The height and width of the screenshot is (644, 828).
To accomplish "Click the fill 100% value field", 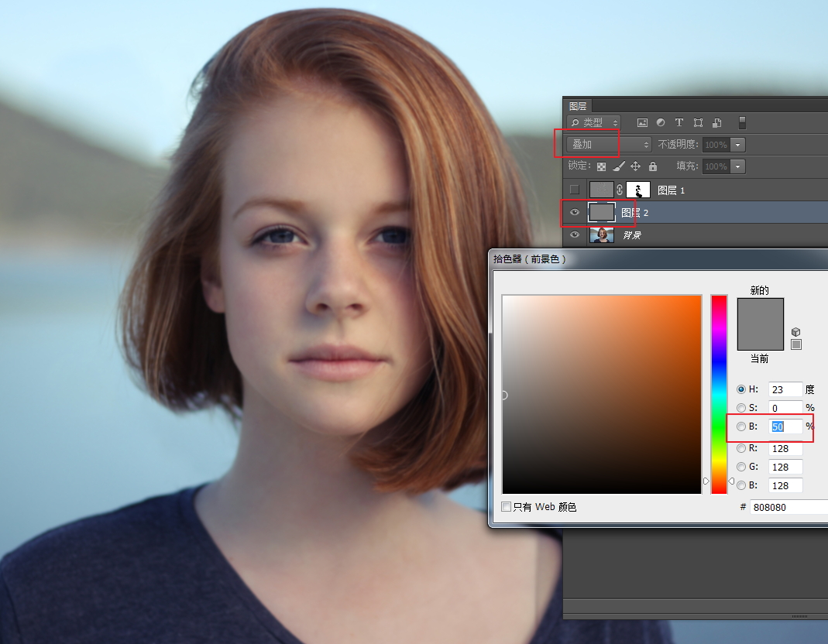I will click(x=716, y=166).
